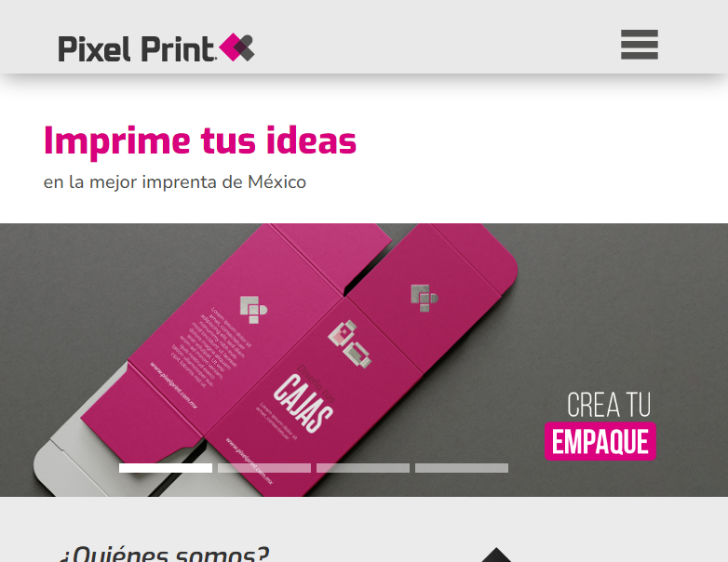Click the www.pixelprint.com.mx text beneath CAJAS

[249, 461]
